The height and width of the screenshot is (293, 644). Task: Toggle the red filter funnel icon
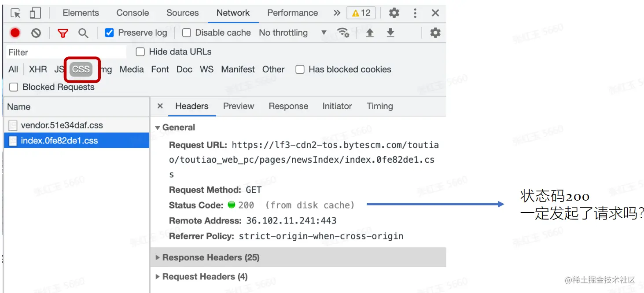tap(63, 33)
